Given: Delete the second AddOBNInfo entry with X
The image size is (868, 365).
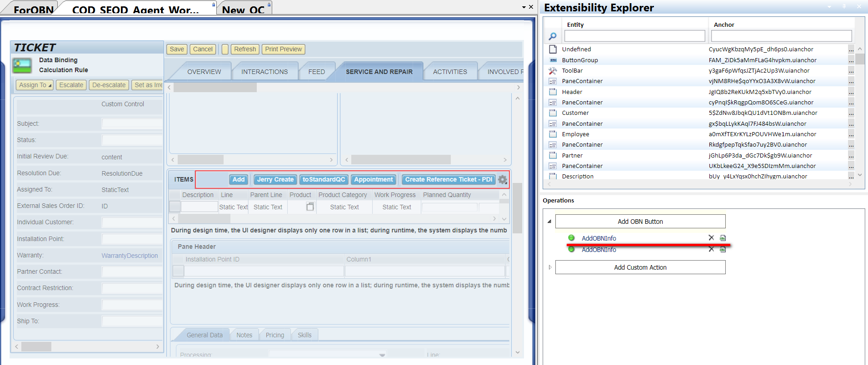Looking at the screenshot, I should [711, 249].
